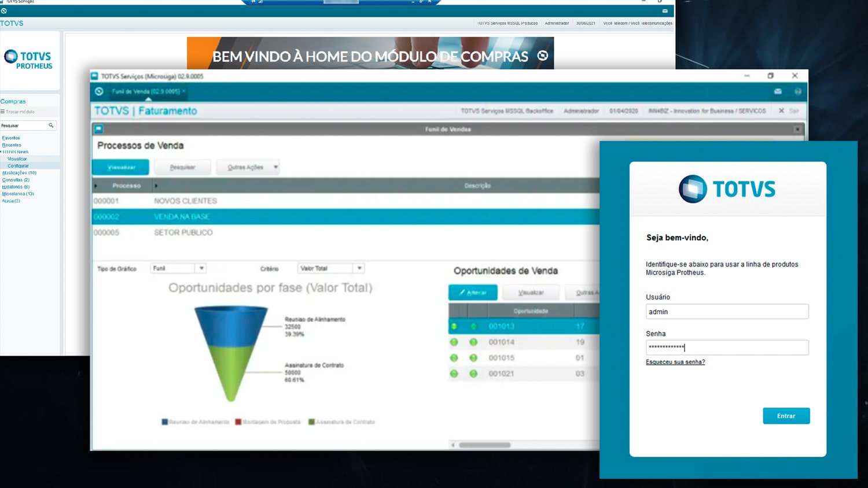Image resolution: width=868 pixels, height=488 pixels.
Task: Open mail icon in Compras window top bar
Action: (x=665, y=11)
